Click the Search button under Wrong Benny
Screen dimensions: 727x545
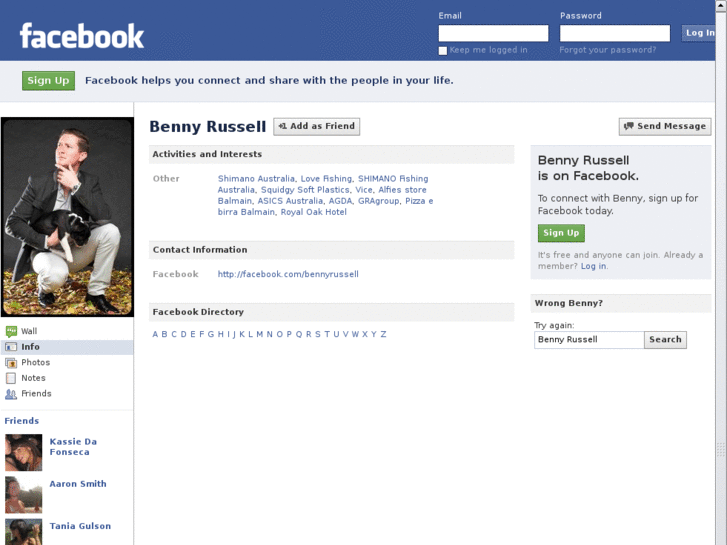tap(665, 340)
